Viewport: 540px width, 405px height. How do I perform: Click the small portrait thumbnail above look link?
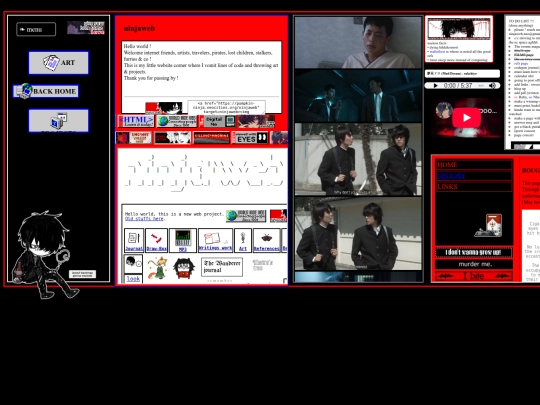click(x=133, y=263)
